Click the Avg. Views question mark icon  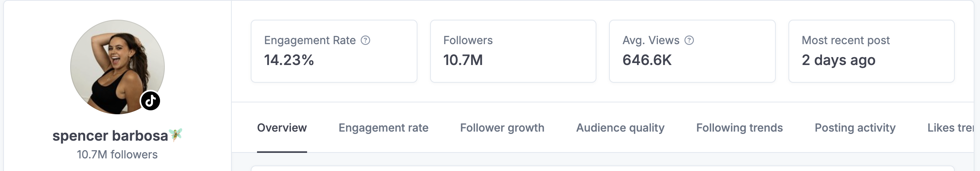tap(689, 40)
